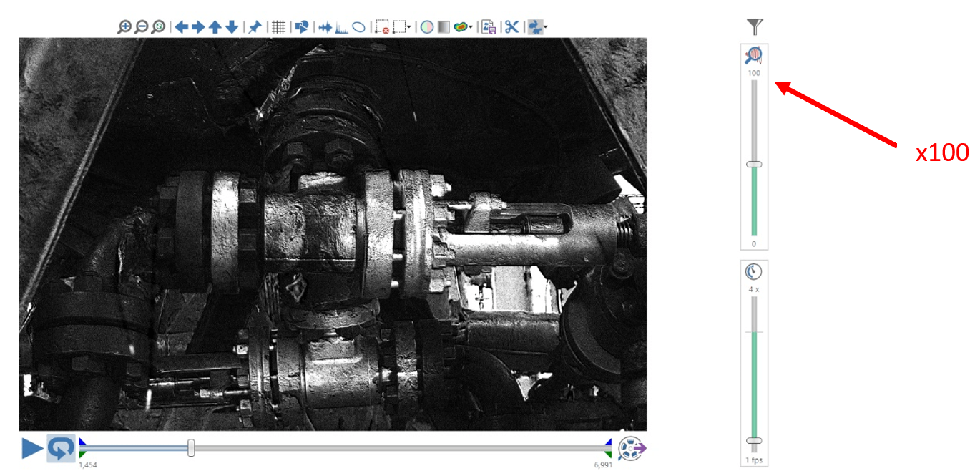Viewport: 980px width, 476px height.
Task: Click the pipe video frame
Action: click(x=333, y=234)
